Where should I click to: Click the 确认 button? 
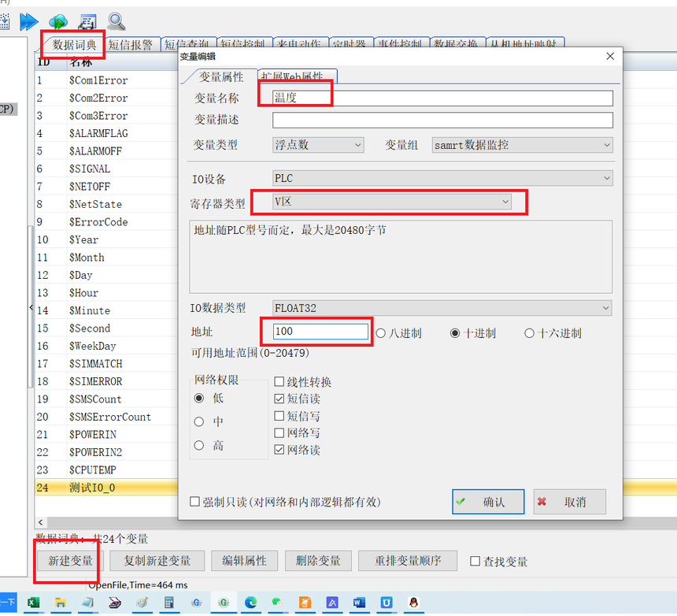click(488, 502)
